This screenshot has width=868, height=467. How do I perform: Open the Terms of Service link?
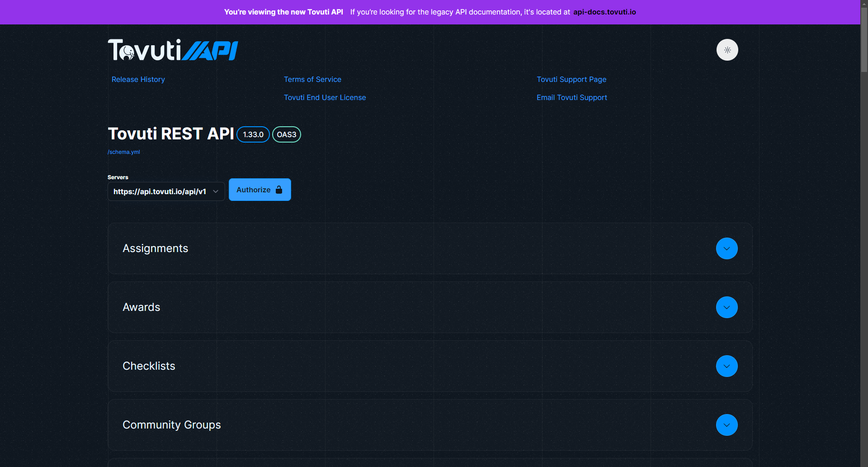[312, 79]
